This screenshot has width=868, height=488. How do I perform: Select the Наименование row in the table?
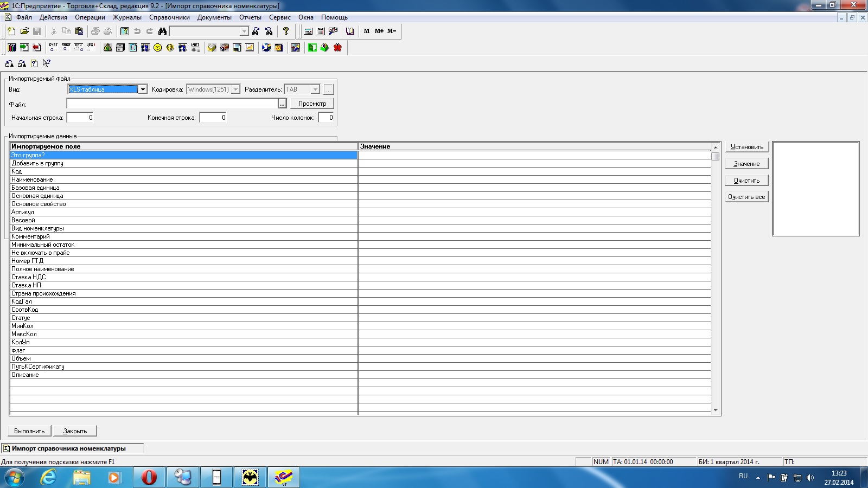33,179
